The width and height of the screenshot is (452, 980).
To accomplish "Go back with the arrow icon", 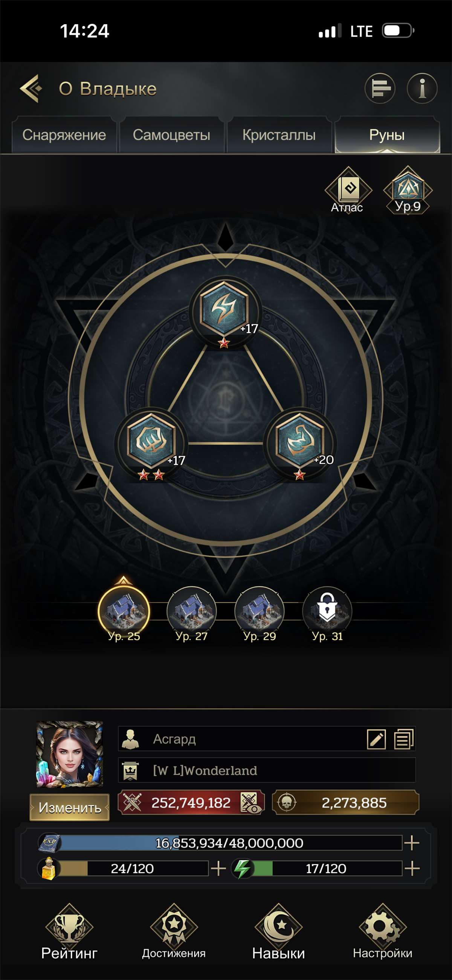I will pos(31,88).
